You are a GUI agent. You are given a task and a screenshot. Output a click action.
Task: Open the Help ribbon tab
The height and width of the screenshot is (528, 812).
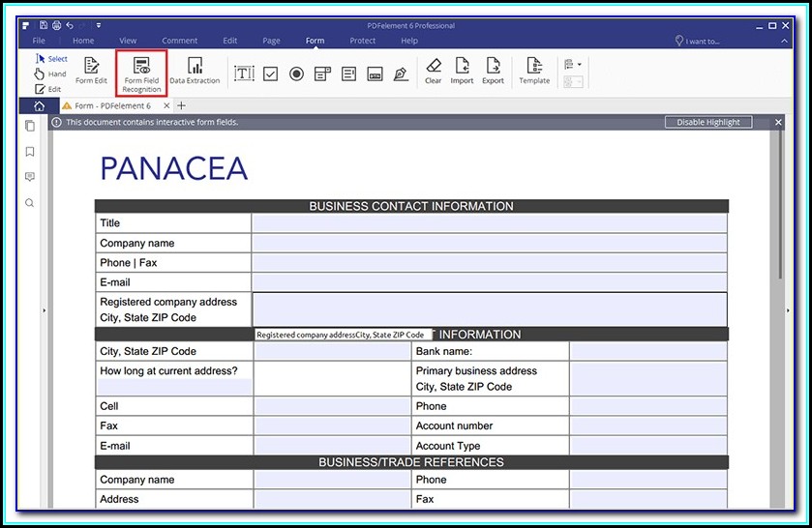(409, 41)
